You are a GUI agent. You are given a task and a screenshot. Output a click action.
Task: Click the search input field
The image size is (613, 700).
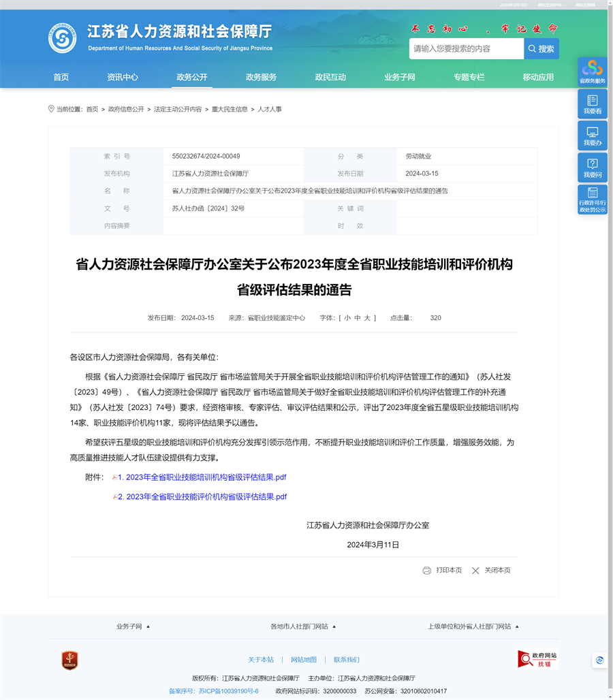466,49
